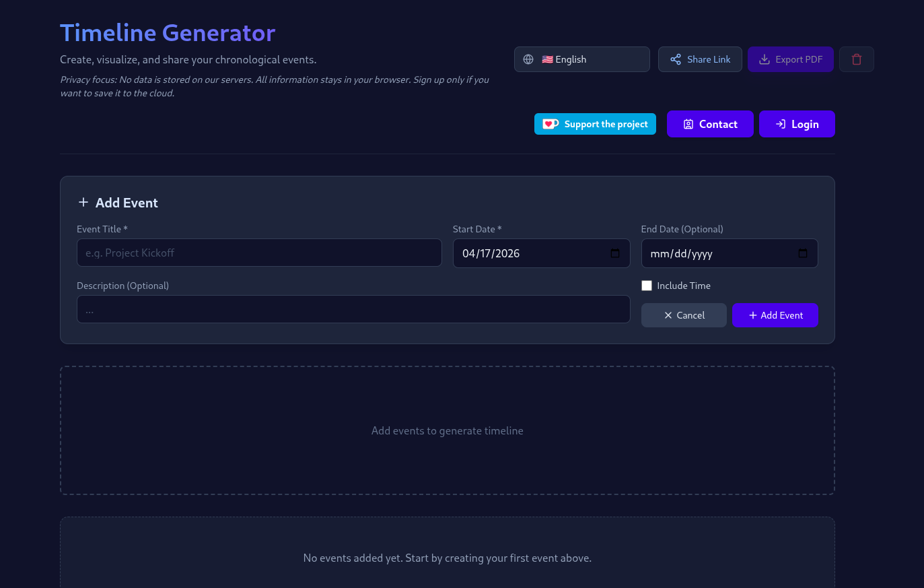Viewport: 924px width, 588px height.
Task: Click the plus icon next to Add Event heading
Action: [x=83, y=202]
